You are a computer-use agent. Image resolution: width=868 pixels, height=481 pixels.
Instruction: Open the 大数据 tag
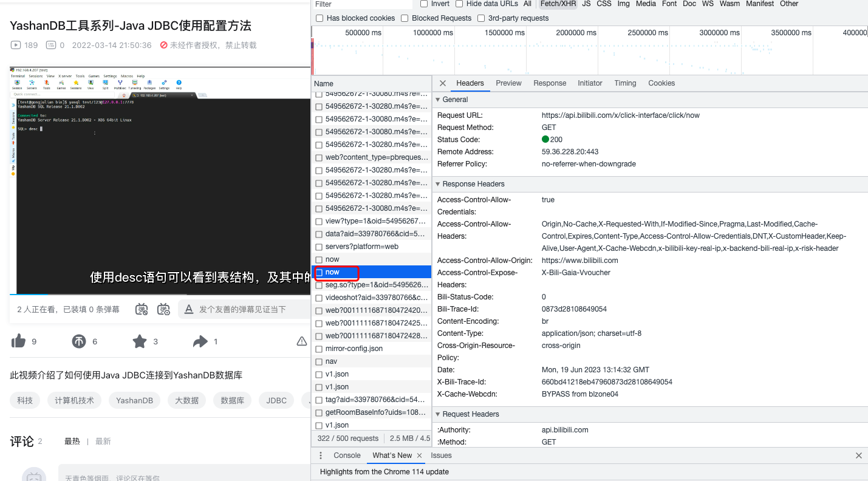pos(186,400)
